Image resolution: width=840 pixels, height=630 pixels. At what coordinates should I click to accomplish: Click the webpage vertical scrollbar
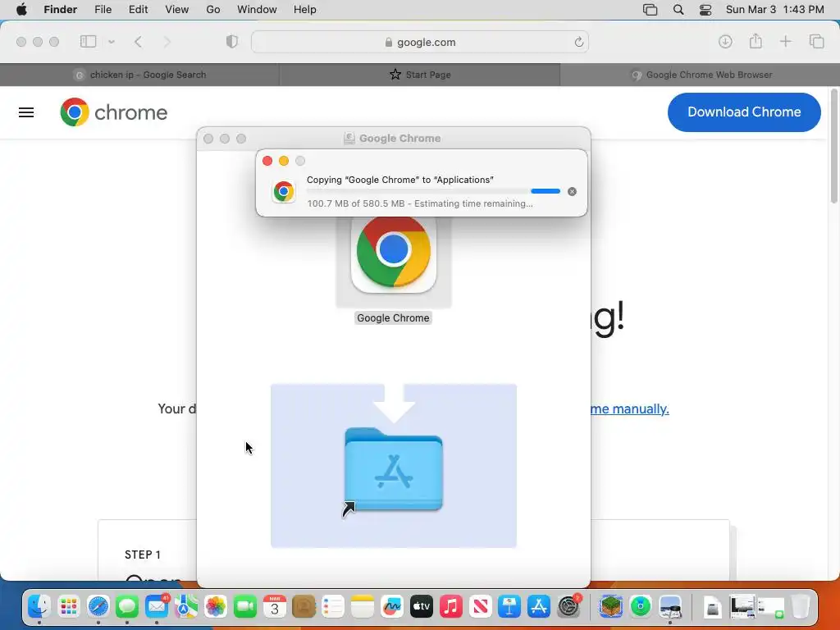pyautogui.click(x=833, y=146)
